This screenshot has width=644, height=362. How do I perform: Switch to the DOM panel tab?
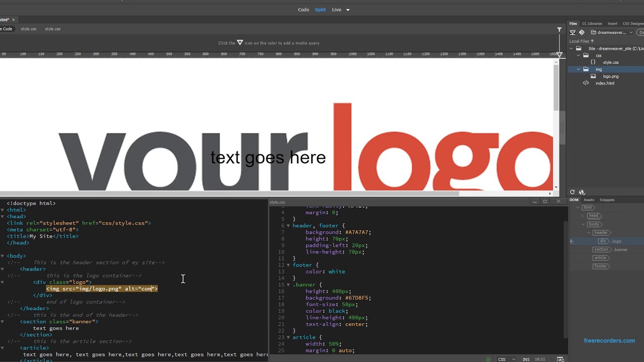pos(574,200)
